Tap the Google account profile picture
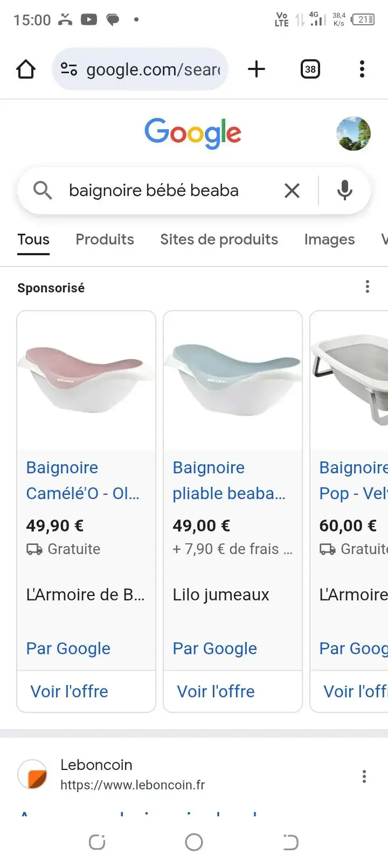 (354, 134)
